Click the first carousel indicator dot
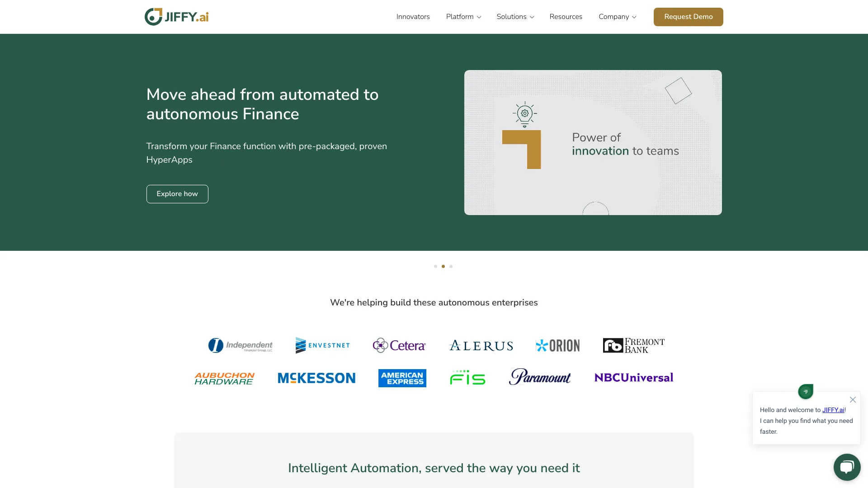Image resolution: width=868 pixels, height=488 pixels. click(x=435, y=266)
